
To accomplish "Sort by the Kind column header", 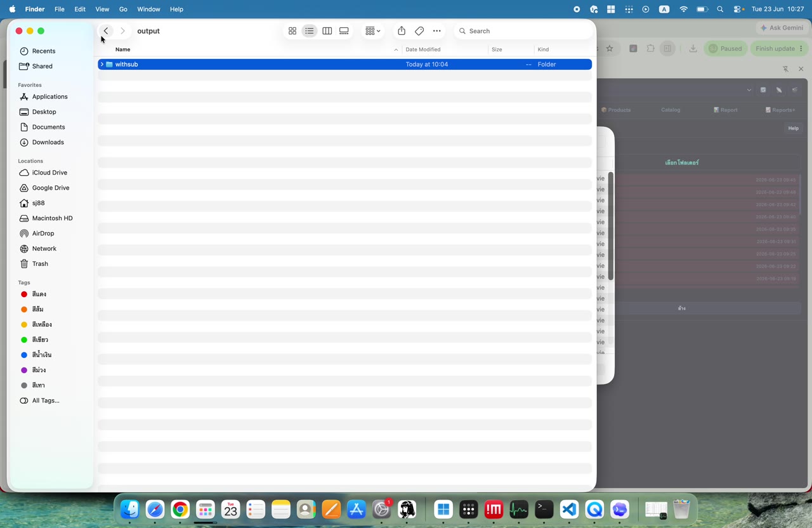I will pyautogui.click(x=543, y=49).
